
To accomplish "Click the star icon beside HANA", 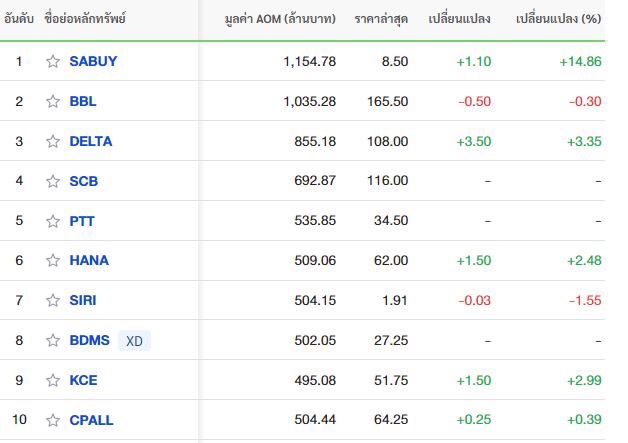I will pyautogui.click(x=53, y=260).
